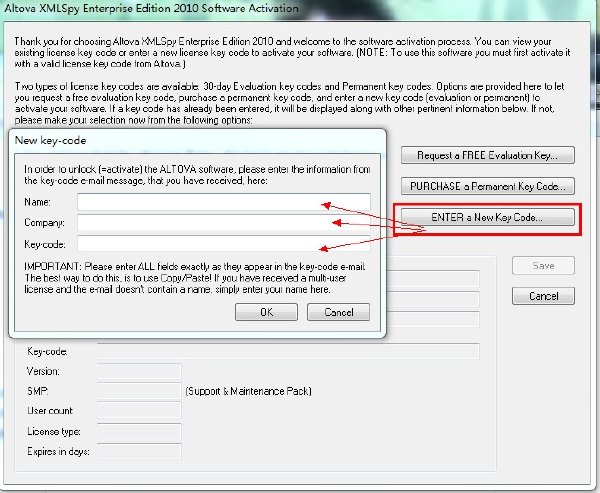This screenshot has width=600, height=493.
Task: Click the User count label
Action: click(x=50, y=411)
